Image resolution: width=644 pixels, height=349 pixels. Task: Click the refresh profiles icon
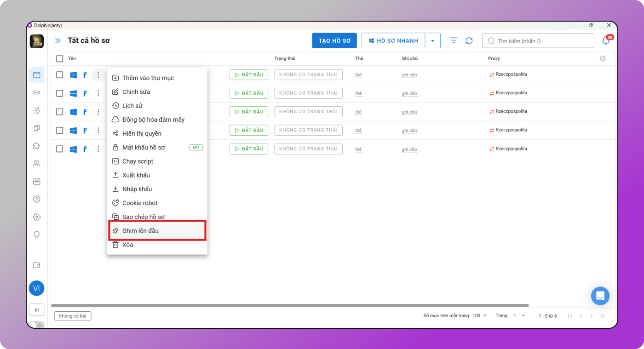(469, 41)
